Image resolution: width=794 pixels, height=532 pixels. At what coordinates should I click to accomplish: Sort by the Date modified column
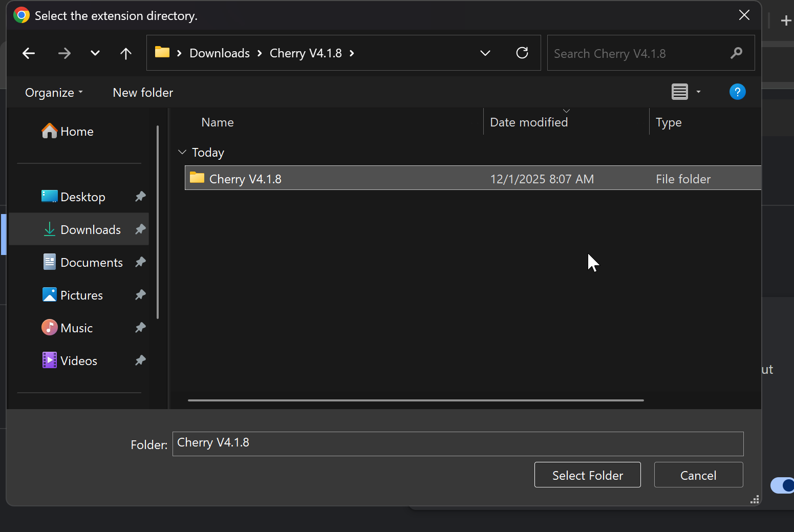[529, 122]
